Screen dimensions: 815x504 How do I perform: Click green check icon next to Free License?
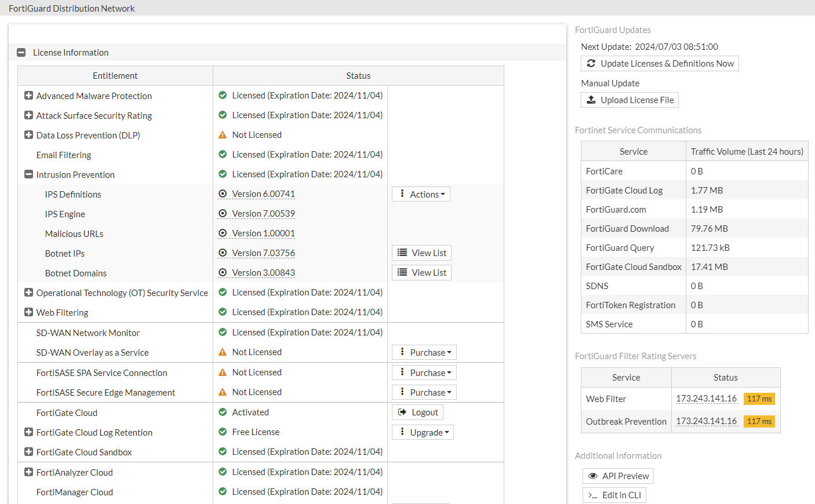tap(223, 432)
